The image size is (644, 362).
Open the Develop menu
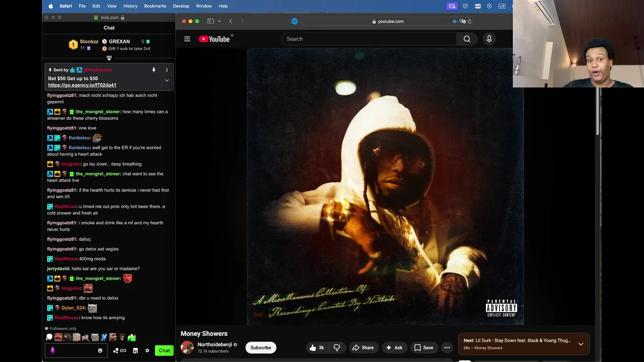[181, 6]
